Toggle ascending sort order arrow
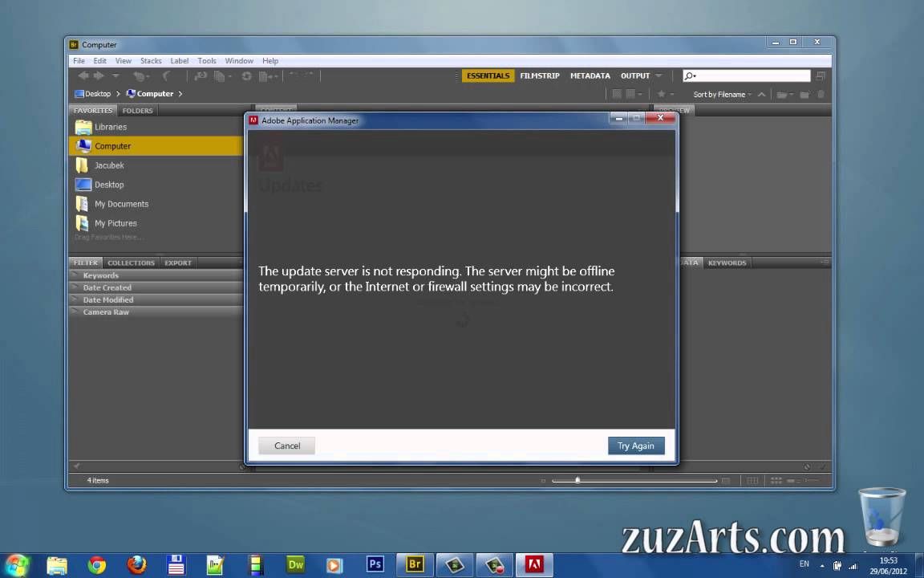Viewport: 924px width, 578px height. pyautogui.click(x=761, y=95)
